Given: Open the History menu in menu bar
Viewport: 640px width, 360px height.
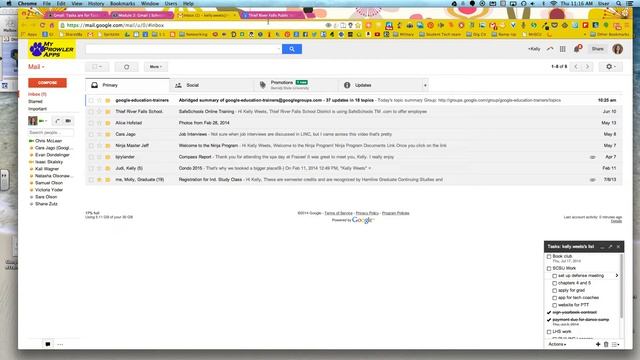Looking at the screenshot, I should click(96, 3).
